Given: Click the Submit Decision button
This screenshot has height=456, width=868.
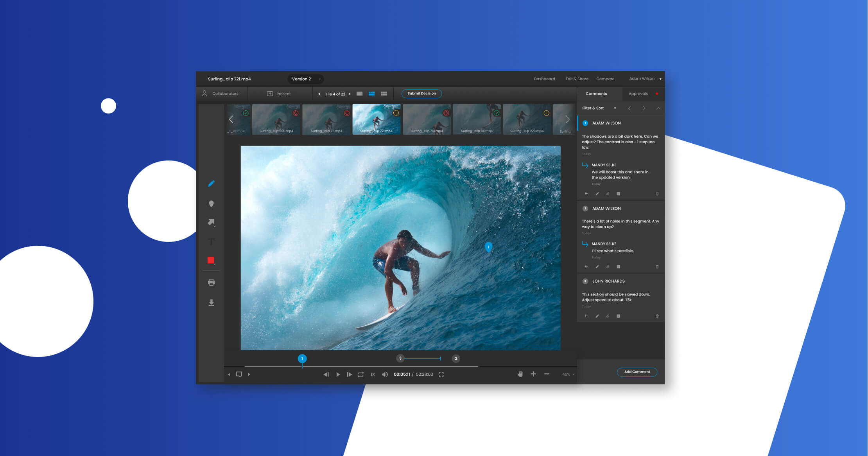Looking at the screenshot, I should point(421,94).
